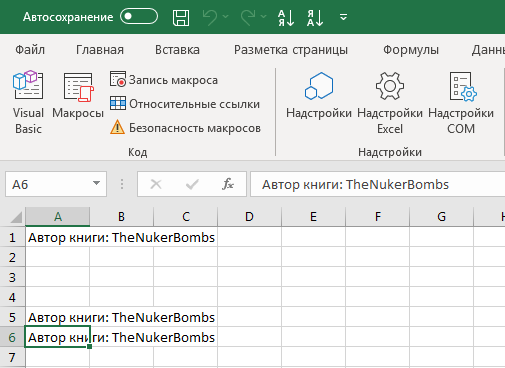Click the Select All corner triangle
The image size is (505, 368).
(16, 217)
